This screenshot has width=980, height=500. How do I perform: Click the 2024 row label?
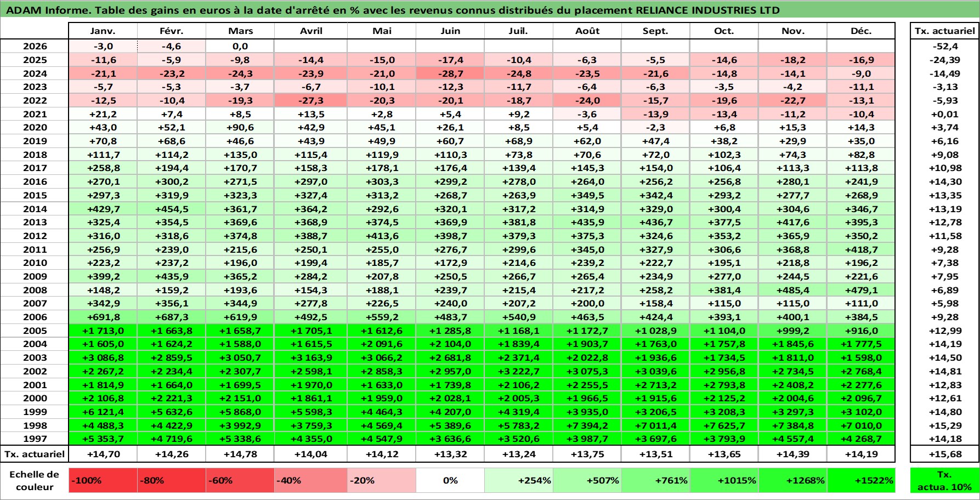pos(35,73)
